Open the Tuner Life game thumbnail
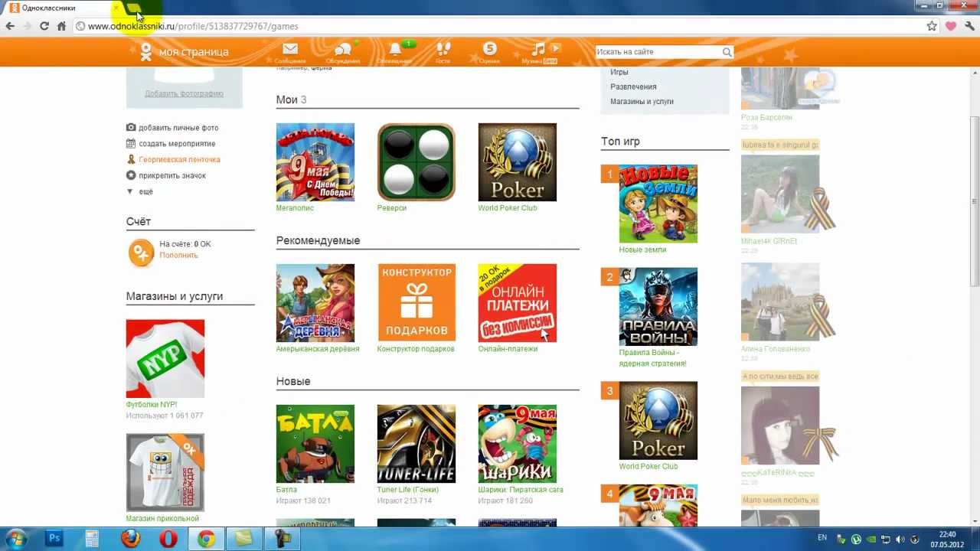This screenshot has height=551, width=980. pyautogui.click(x=416, y=444)
